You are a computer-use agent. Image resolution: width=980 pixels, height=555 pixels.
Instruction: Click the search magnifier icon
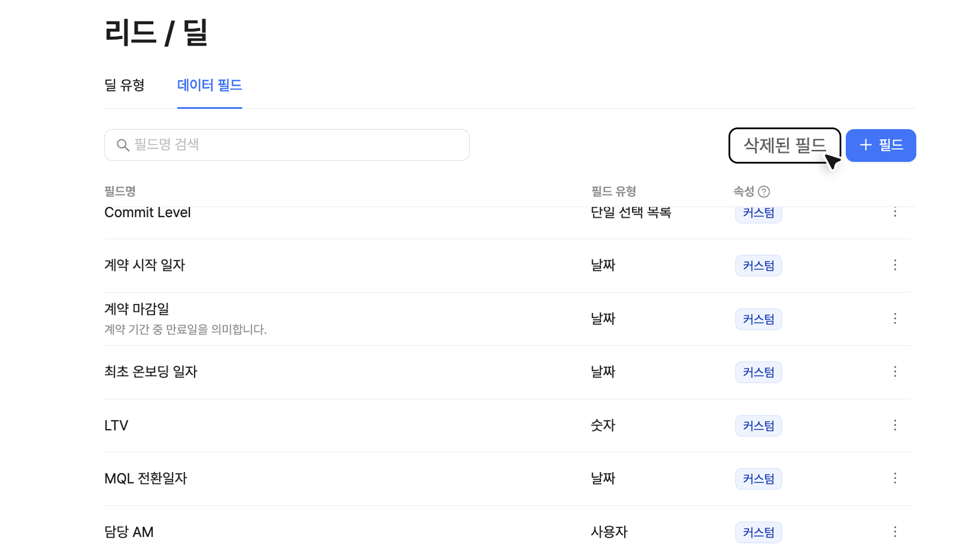(x=123, y=145)
